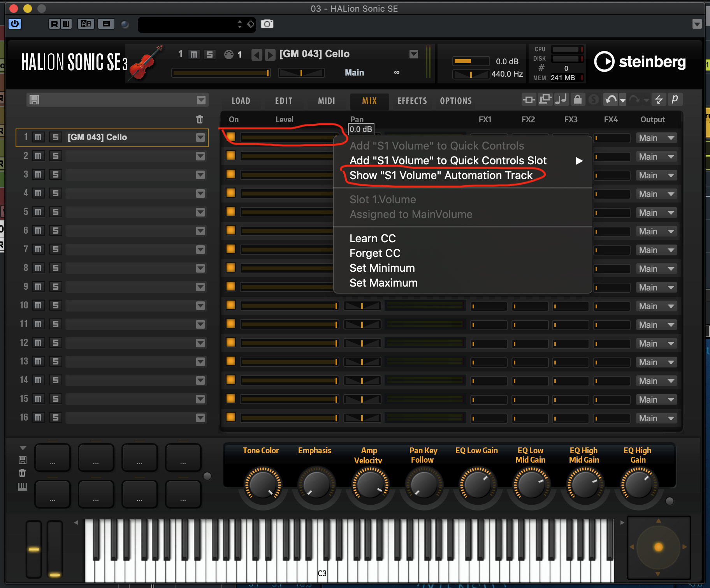The width and height of the screenshot is (710, 588).
Task: Click the keyboard icon beside trigger pads
Action: pos(23,486)
